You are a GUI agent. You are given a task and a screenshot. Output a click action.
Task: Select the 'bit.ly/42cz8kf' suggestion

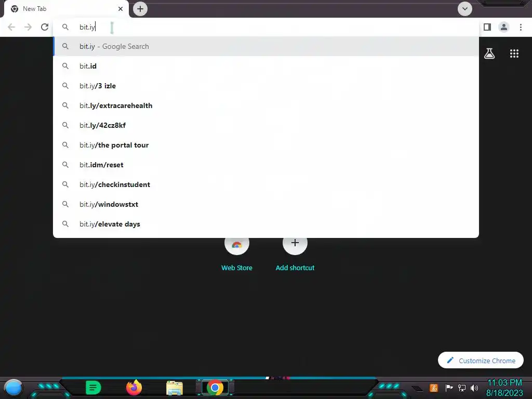(266, 125)
